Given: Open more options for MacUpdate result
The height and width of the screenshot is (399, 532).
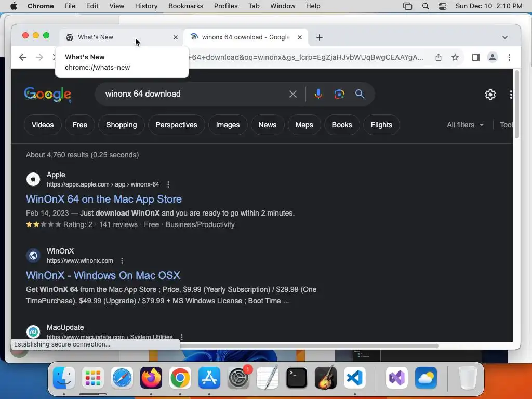Looking at the screenshot, I should coord(182,337).
